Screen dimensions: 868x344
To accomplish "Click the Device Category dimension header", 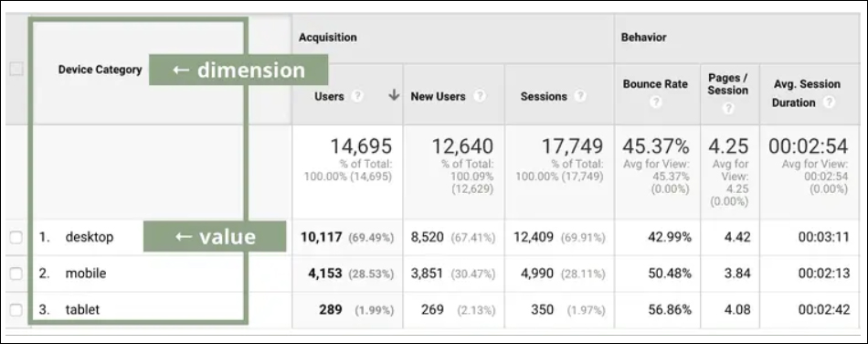I will [x=101, y=70].
